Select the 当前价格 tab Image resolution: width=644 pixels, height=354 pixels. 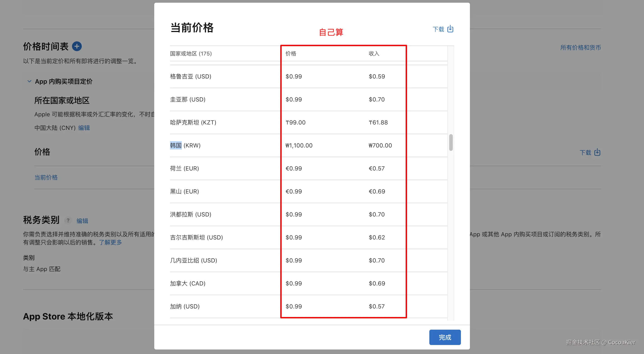[x=46, y=177]
